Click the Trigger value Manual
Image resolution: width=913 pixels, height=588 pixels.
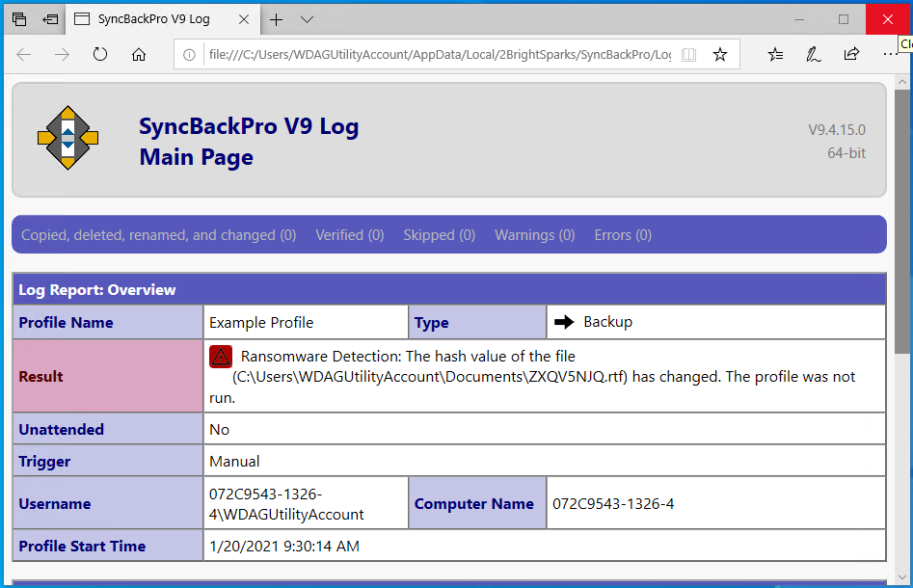point(234,462)
